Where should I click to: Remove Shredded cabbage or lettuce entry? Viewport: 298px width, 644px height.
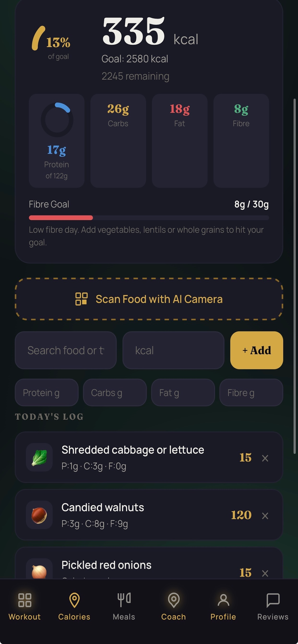[x=265, y=458]
